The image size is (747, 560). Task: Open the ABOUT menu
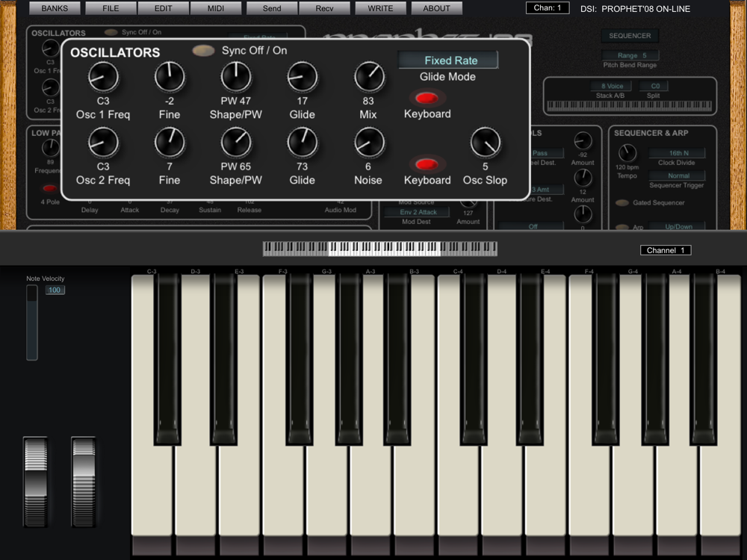[437, 8]
